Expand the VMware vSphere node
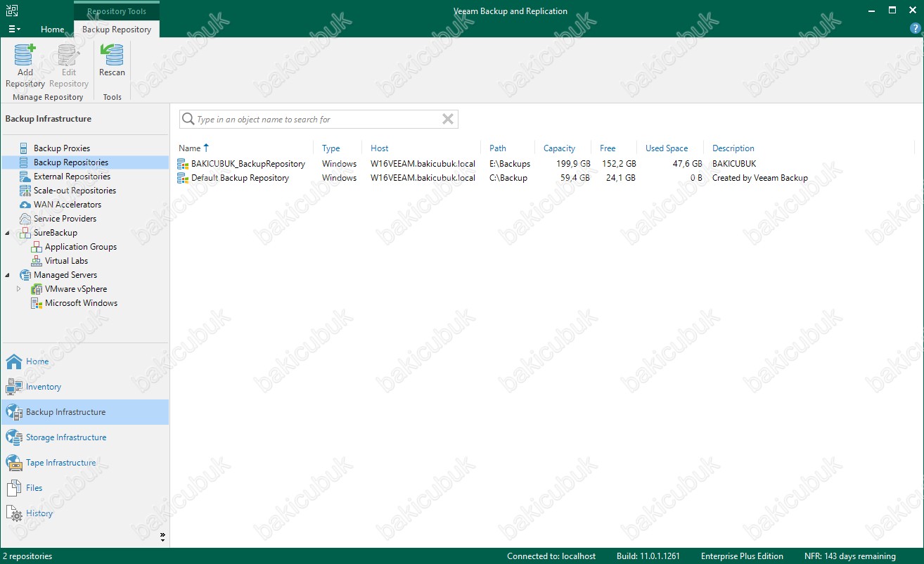The width and height of the screenshot is (924, 564). (19, 289)
